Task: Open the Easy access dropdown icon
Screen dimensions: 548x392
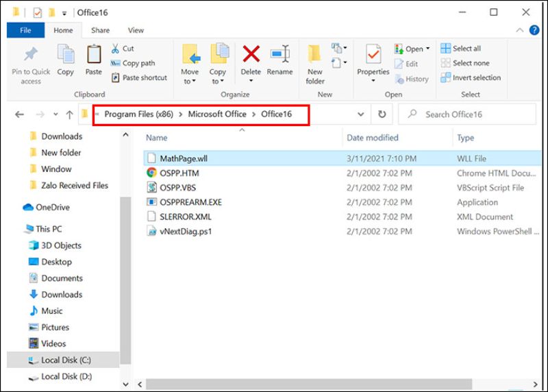Action: point(339,63)
